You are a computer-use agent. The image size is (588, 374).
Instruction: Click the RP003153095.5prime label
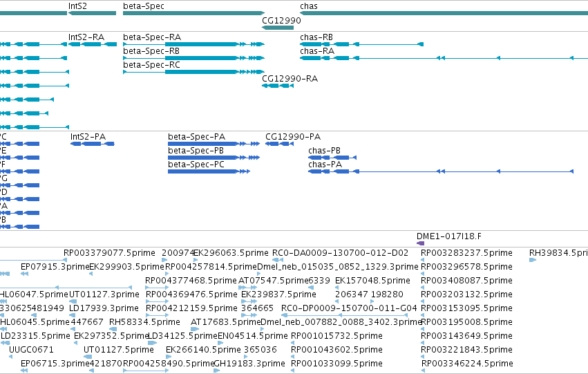466,308
